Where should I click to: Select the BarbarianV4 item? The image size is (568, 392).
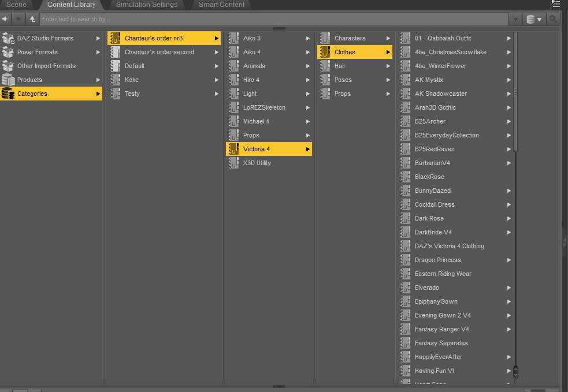[455, 163]
